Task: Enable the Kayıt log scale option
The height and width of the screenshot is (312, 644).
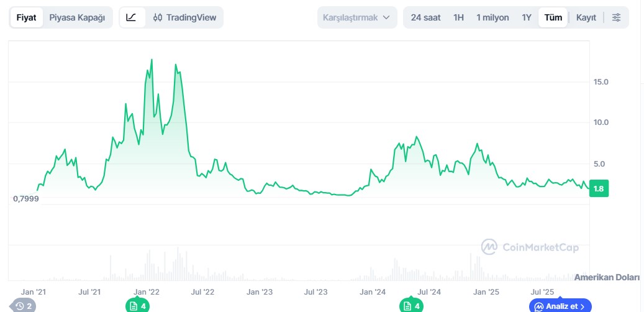Action: coord(586,17)
